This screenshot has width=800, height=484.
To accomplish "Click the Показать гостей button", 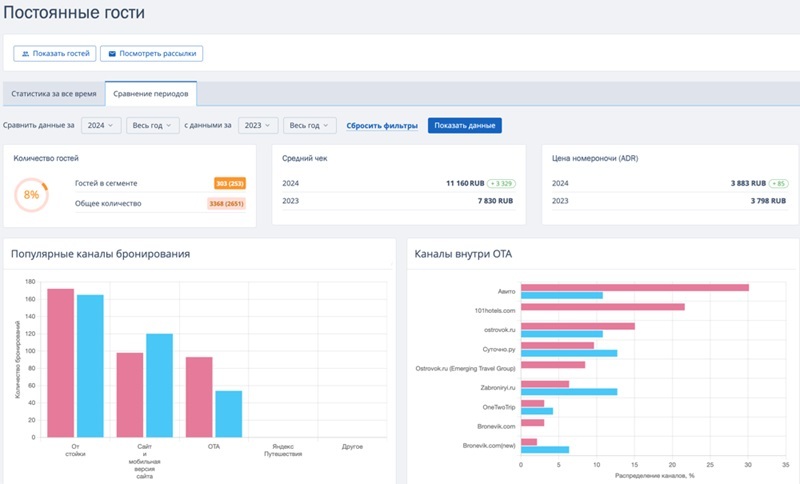I will click(x=55, y=54).
